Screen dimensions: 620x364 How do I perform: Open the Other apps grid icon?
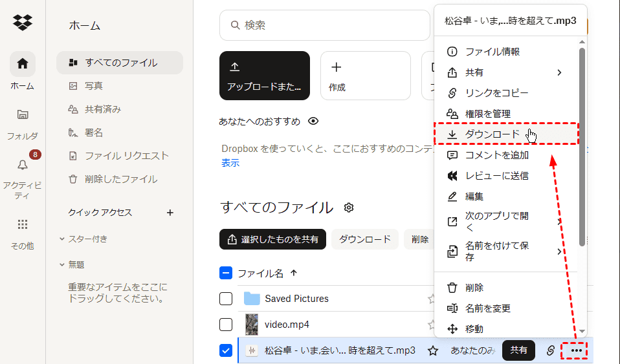23,224
